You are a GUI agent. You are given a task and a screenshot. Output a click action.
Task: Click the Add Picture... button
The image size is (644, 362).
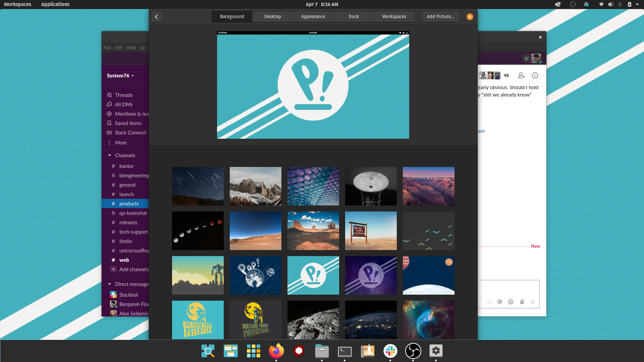(x=440, y=16)
